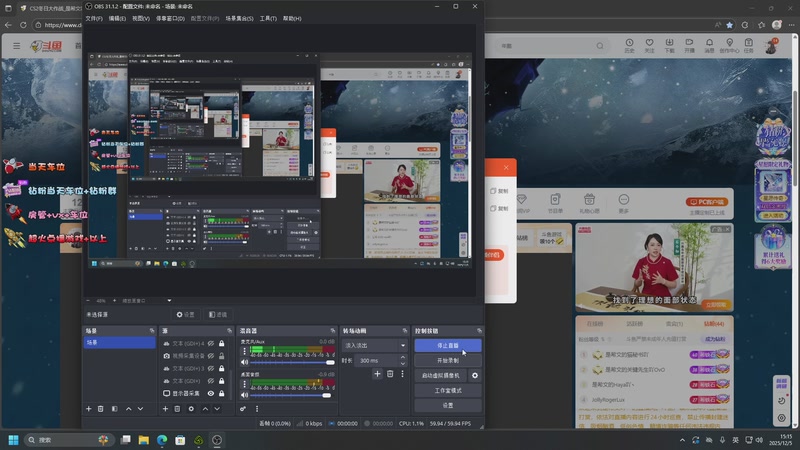
Task: Increase transition duration with up stepper
Action: (x=403, y=358)
